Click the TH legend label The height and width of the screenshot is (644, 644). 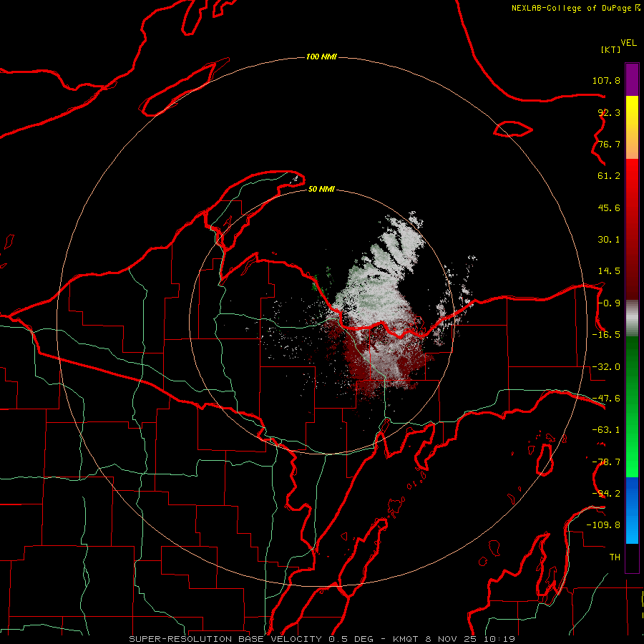coord(615,557)
